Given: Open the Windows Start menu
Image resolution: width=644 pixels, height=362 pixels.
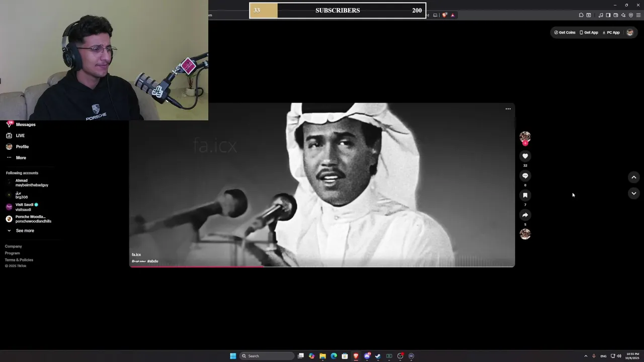Looking at the screenshot, I should point(233,356).
